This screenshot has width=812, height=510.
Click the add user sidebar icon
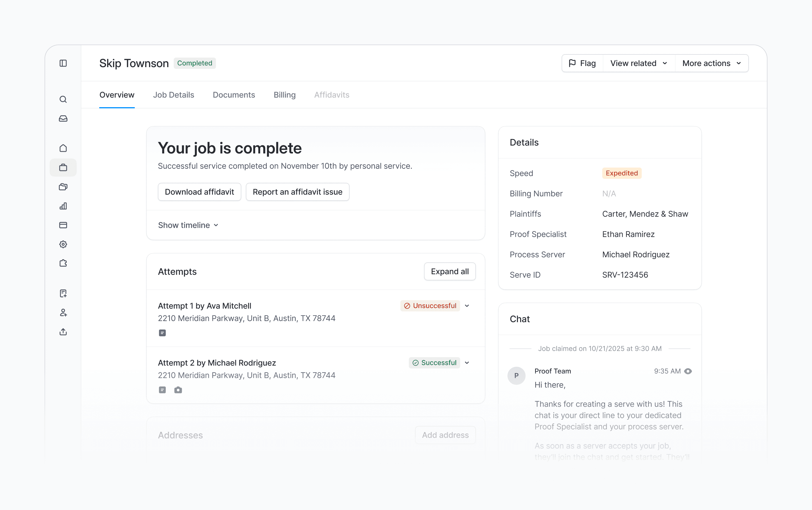coord(63,313)
